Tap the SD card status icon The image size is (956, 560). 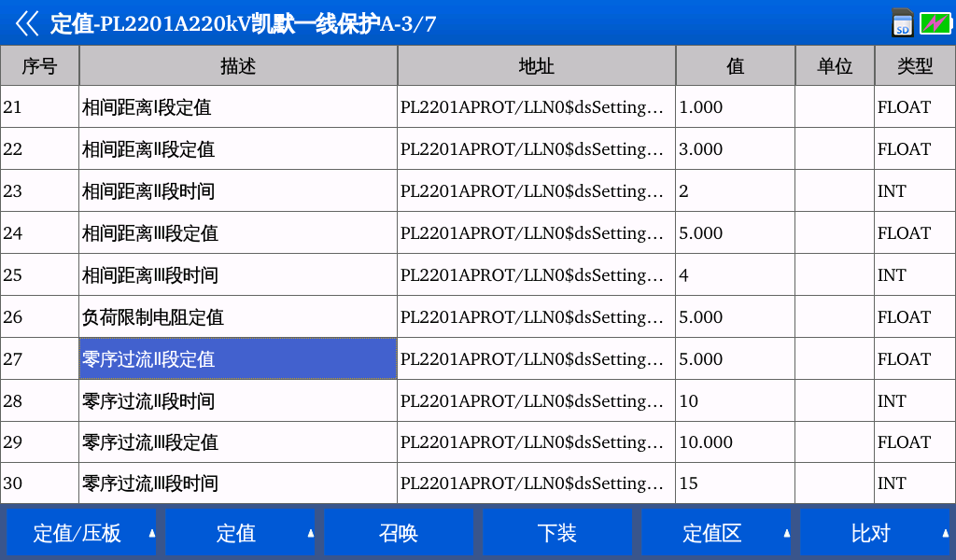coord(902,23)
